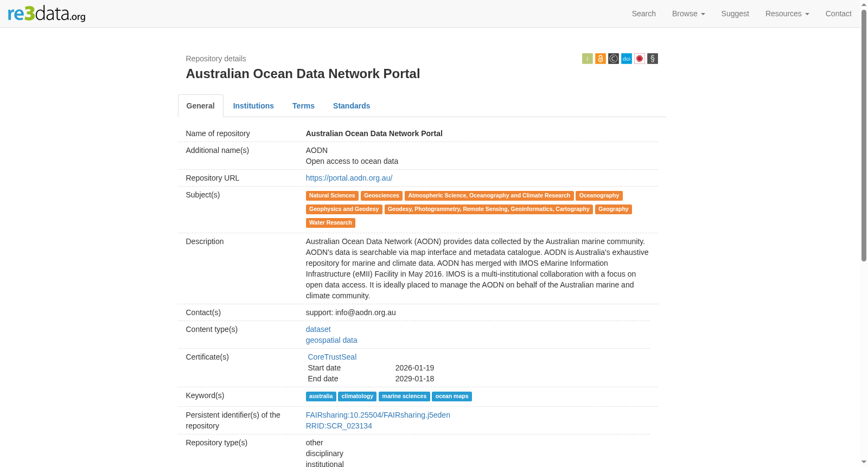Click the Water Research subject tag
Viewport: 868px width, 467px height.
point(330,223)
